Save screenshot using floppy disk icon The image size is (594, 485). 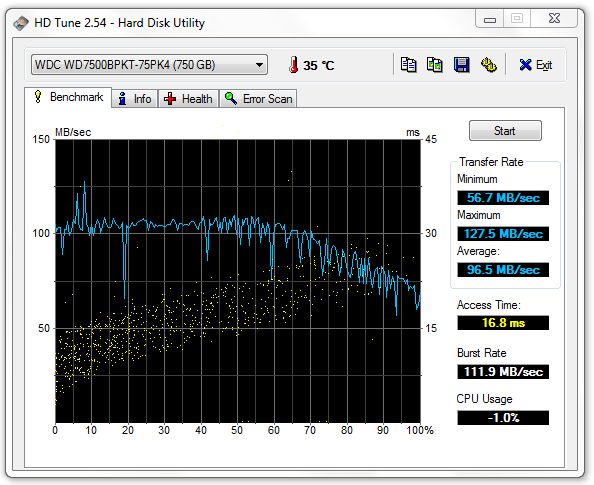(461, 65)
